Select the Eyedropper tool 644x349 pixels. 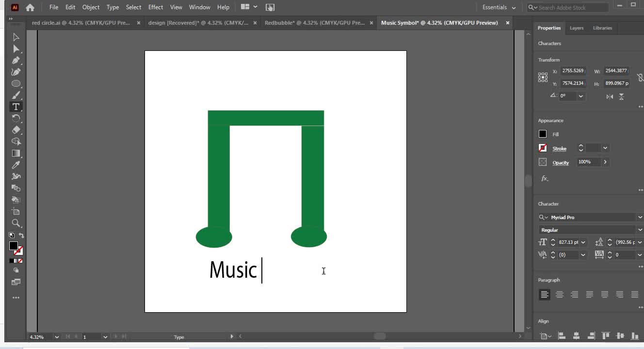[x=16, y=165]
